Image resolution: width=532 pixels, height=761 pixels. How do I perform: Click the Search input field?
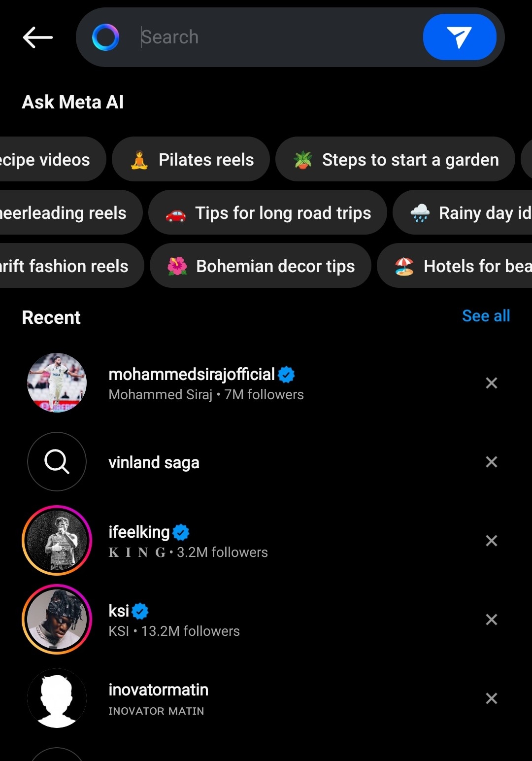(276, 37)
